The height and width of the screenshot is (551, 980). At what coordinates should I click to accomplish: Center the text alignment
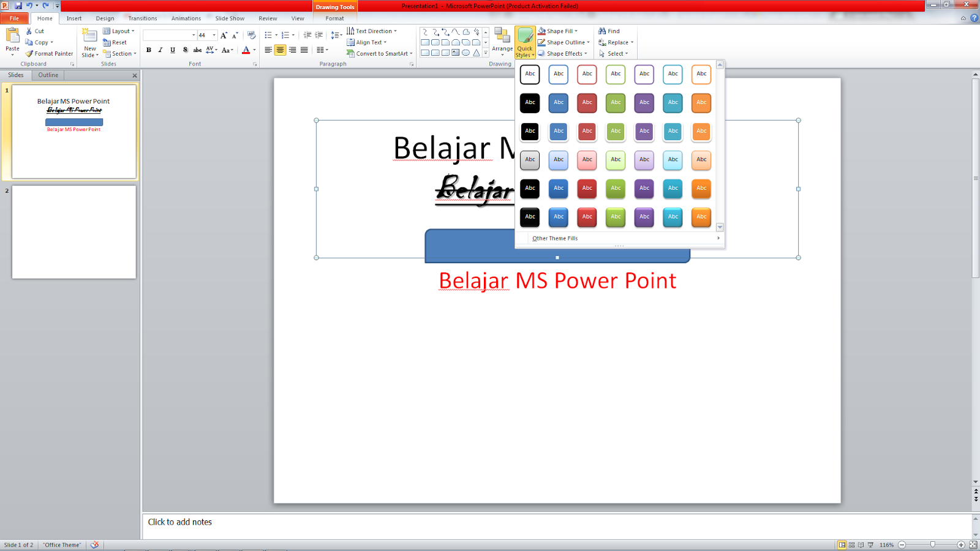tap(280, 50)
